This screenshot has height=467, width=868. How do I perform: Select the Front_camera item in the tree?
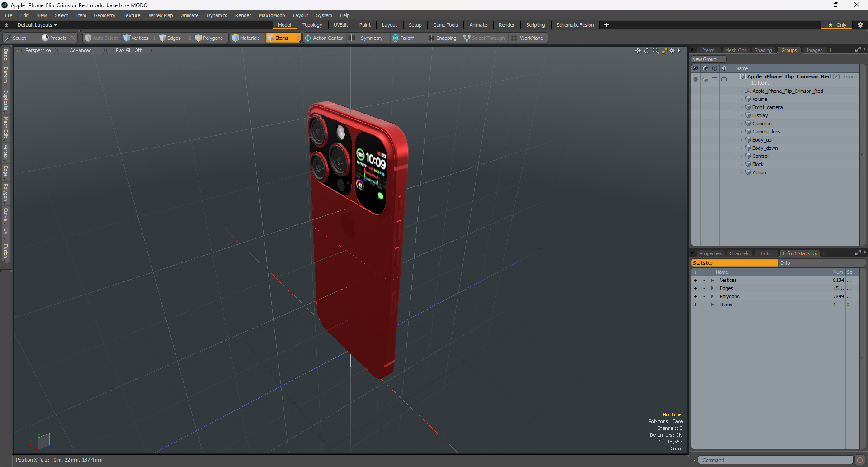tap(767, 107)
